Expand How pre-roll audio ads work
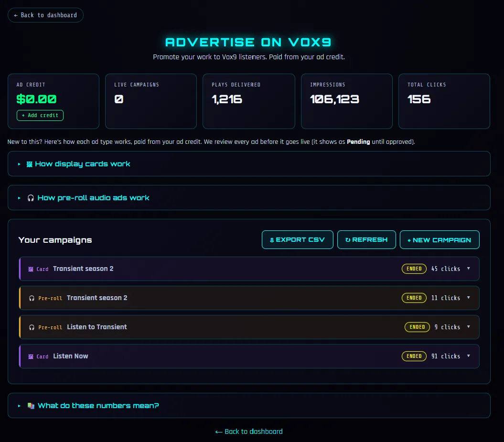Viewport: 504px width, 442px height. tap(249, 198)
